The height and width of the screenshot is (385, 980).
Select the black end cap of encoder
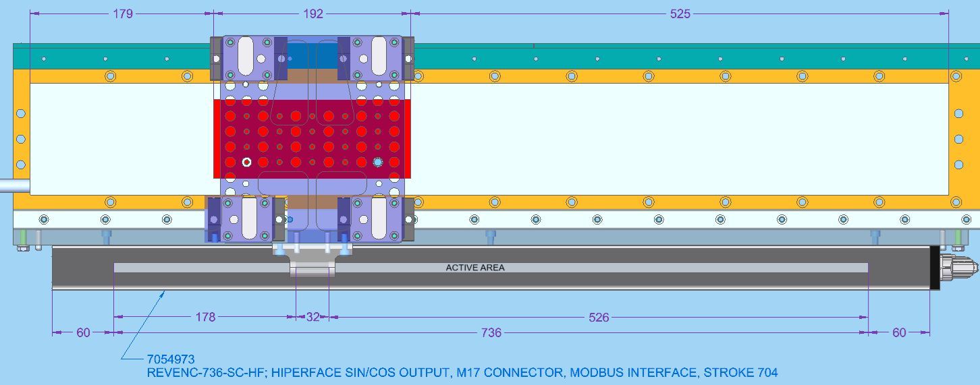[x=935, y=268]
